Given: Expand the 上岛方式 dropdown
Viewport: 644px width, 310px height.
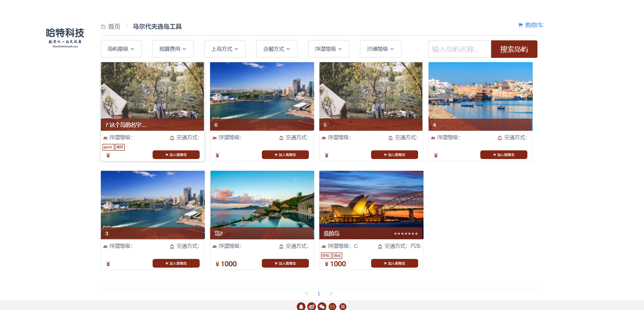Looking at the screenshot, I should (225, 49).
